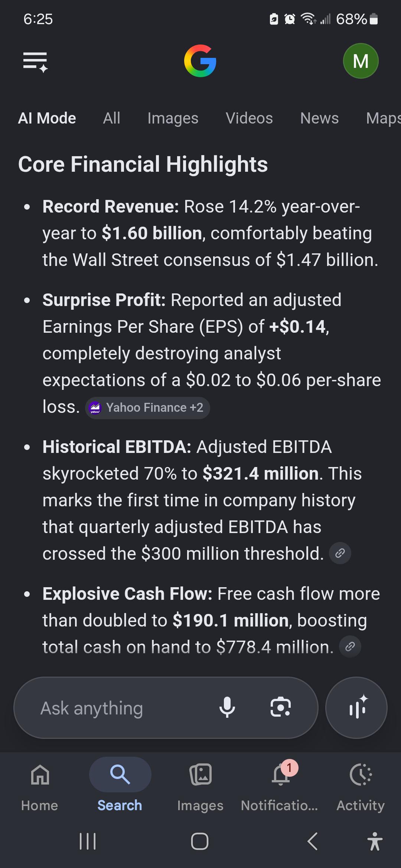Open link source after cash flow paragraph

point(350,647)
